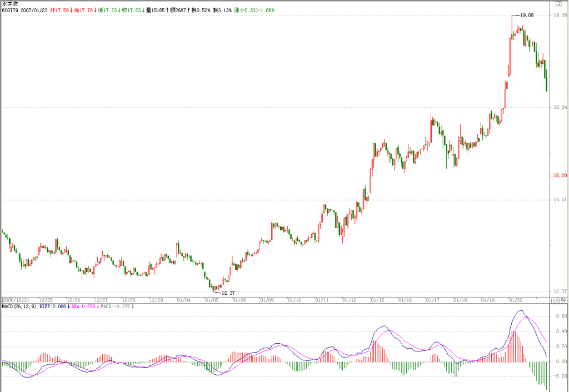The width and height of the screenshot is (569, 392).
Task: Click the 01/05 date on the time axis
Action: pos(212,300)
